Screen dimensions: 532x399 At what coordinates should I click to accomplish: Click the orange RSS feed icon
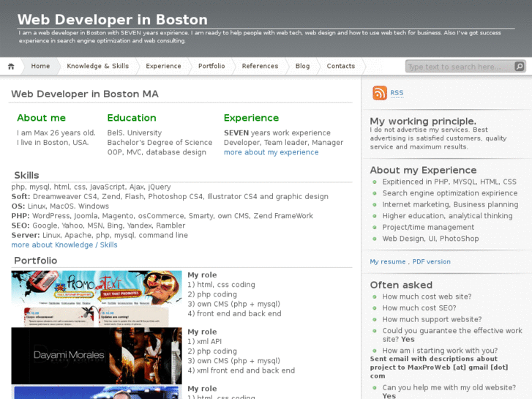(x=380, y=93)
